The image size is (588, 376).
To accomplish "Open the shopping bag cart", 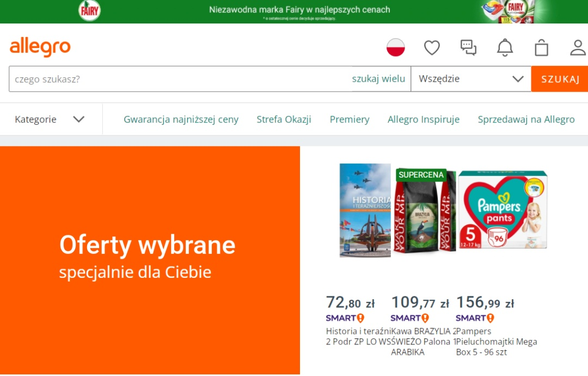I will [x=541, y=48].
